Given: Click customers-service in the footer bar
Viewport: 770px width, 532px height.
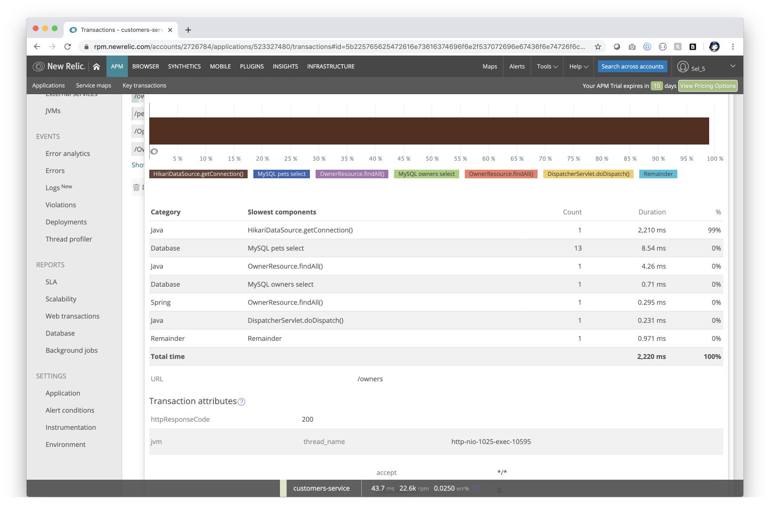Looking at the screenshot, I should click(321, 488).
